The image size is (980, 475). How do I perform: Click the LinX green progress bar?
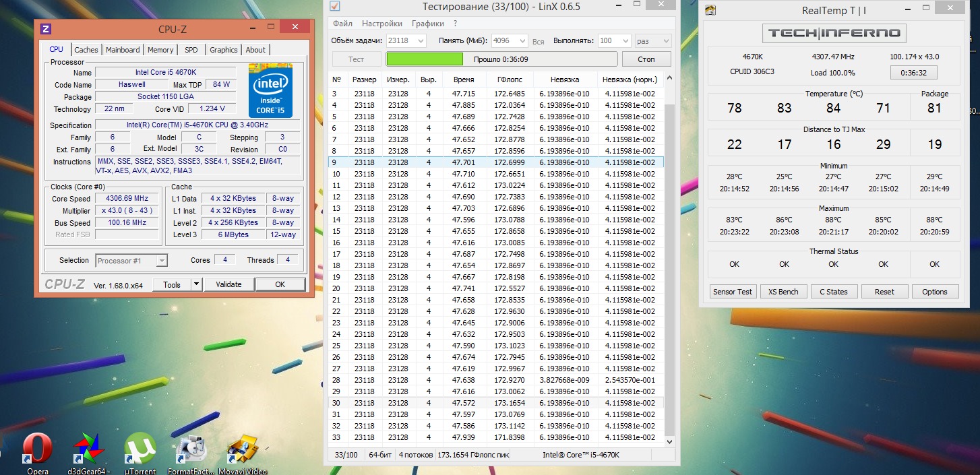click(501, 59)
